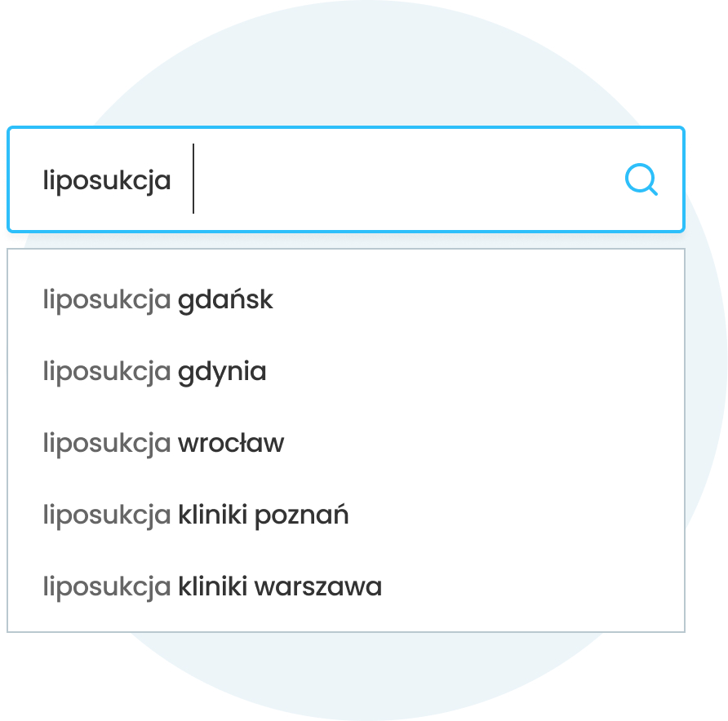This screenshot has width=728, height=721.
Task: Select the 'liposukcja gdańsk' suggestion
Action: pyautogui.click(x=346, y=299)
